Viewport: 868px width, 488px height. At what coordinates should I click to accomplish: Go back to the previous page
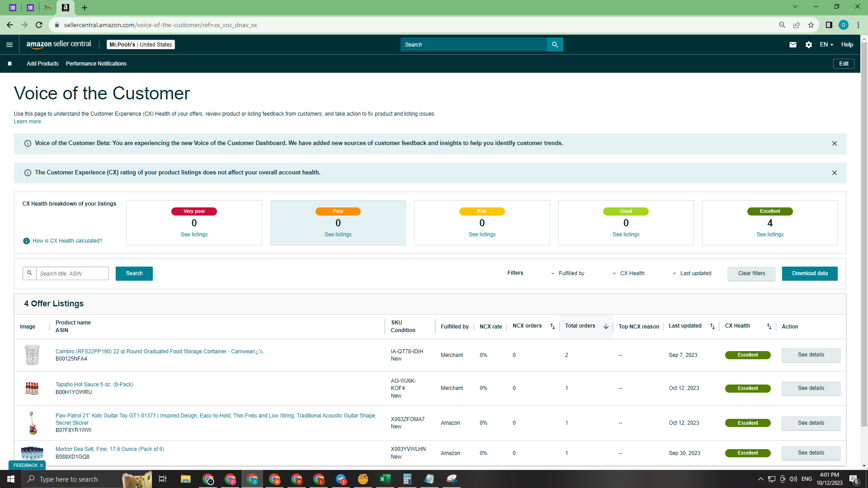tap(10, 25)
